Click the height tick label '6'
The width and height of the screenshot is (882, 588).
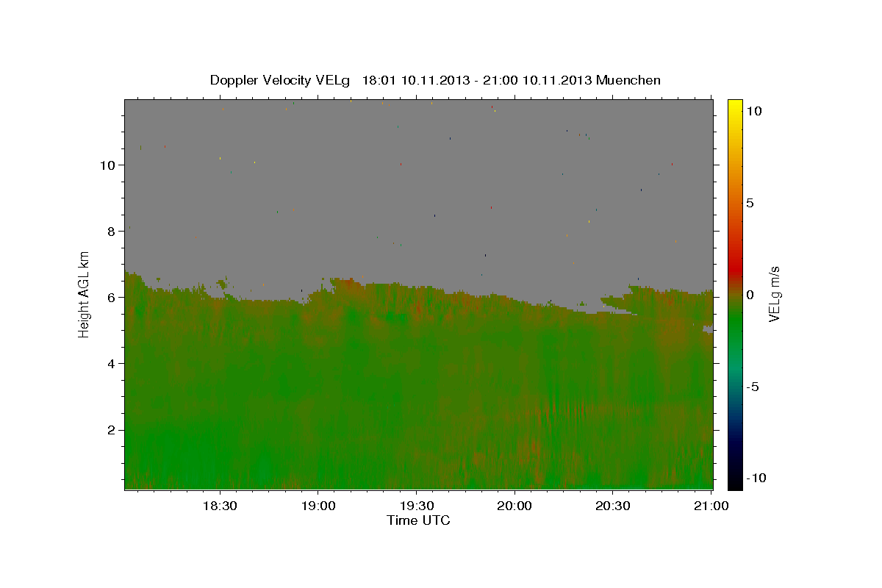pos(112,297)
